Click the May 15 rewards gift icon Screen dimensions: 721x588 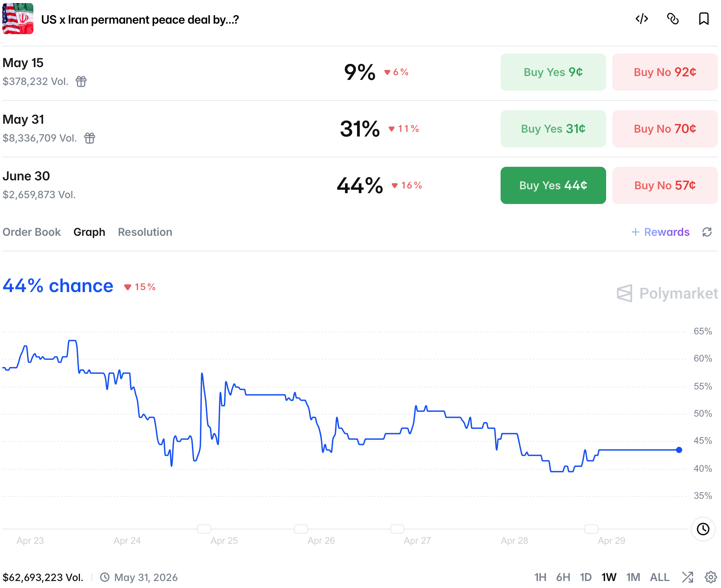click(x=81, y=81)
